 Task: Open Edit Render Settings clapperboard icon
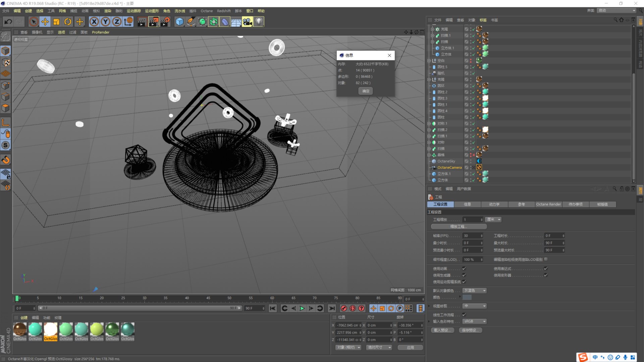coord(165,22)
